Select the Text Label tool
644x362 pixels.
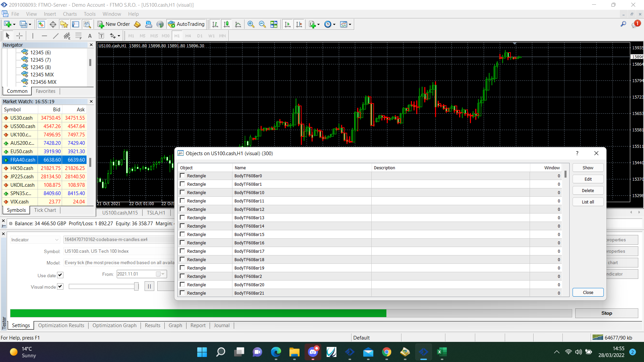101,36
